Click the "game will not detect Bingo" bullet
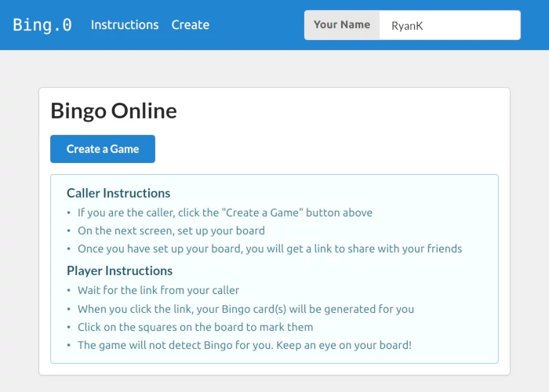549x392 pixels. tap(244, 345)
